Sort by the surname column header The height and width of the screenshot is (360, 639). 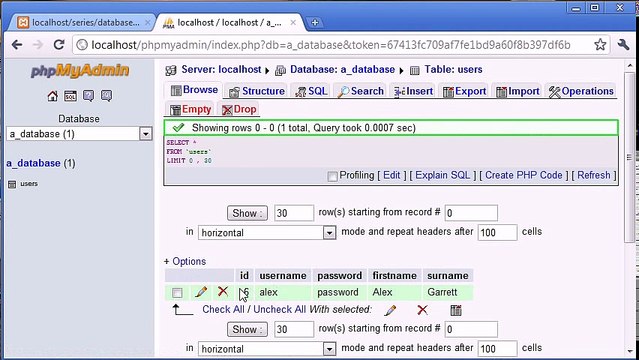447,276
